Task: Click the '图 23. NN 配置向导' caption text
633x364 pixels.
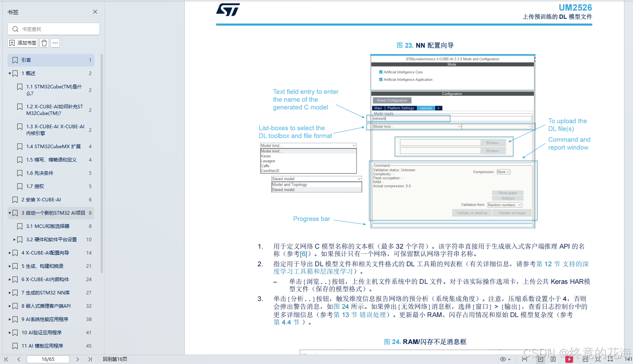Action: click(425, 45)
